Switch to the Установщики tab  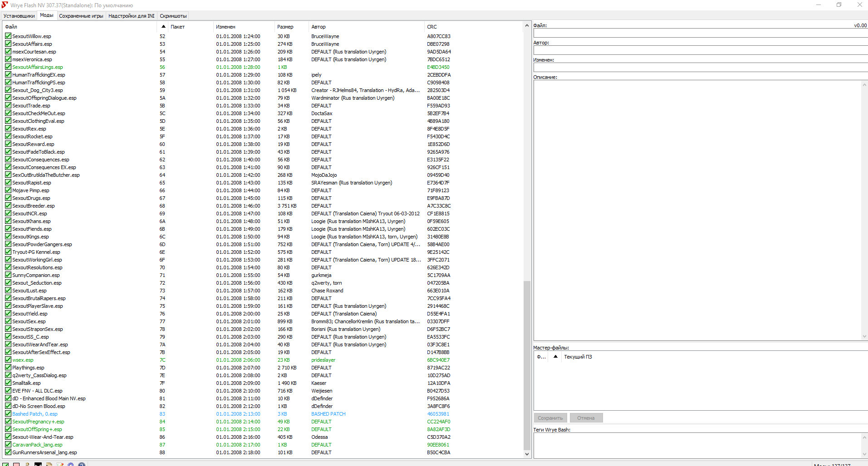pos(19,16)
